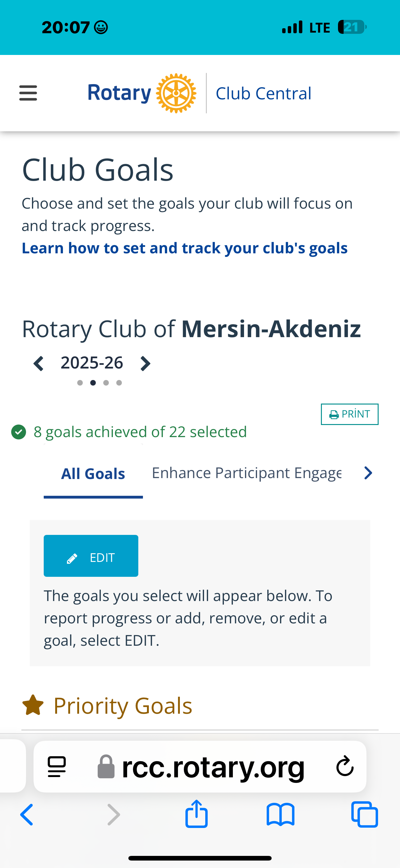Open the hamburger navigation menu
The width and height of the screenshot is (400, 868).
pyautogui.click(x=28, y=93)
